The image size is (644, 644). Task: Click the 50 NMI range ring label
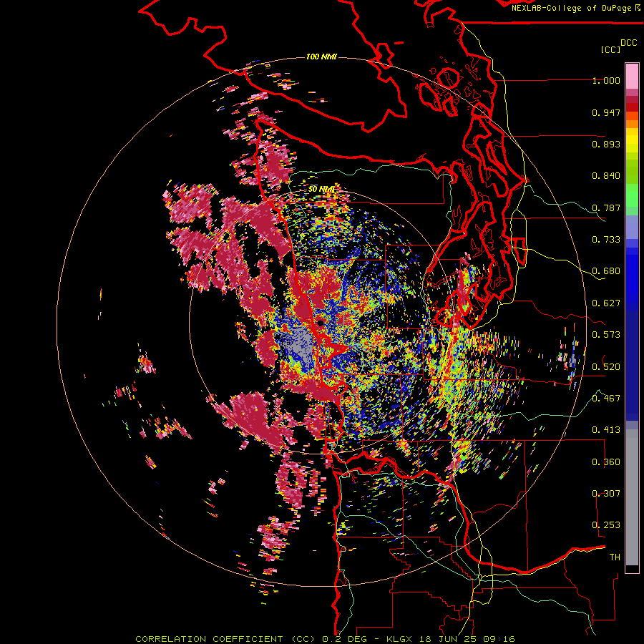[x=321, y=189]
